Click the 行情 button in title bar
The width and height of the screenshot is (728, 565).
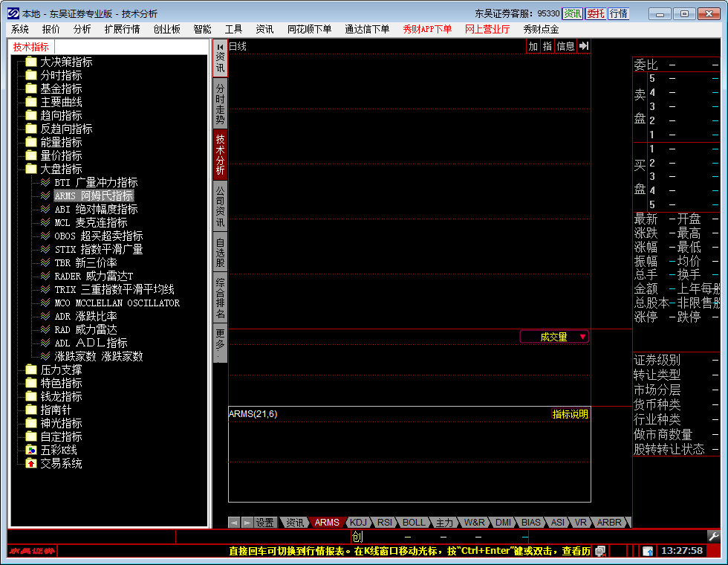[618, 13]
